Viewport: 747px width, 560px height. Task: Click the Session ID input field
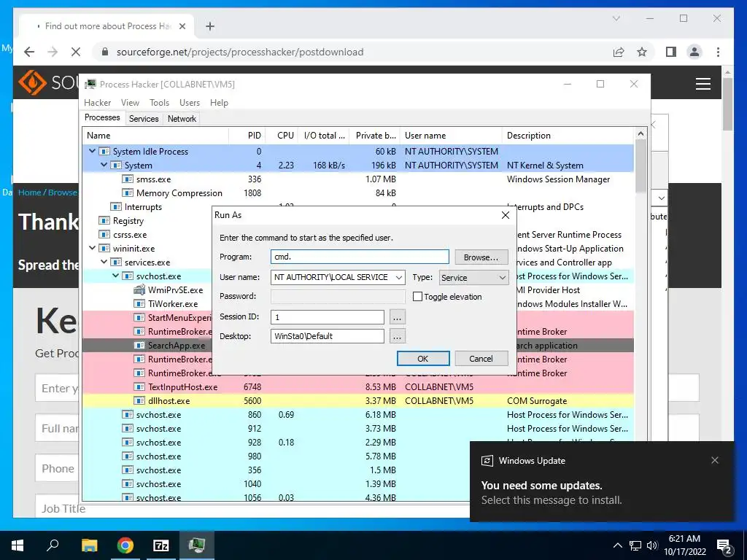click(x=327, y=316)
